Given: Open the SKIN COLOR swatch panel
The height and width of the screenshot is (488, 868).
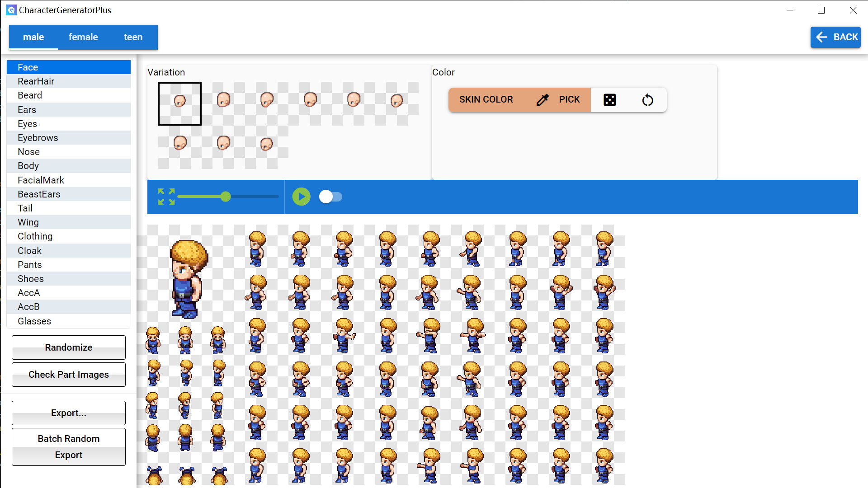Looking at the screenshot, I should (x=486, y=99).
